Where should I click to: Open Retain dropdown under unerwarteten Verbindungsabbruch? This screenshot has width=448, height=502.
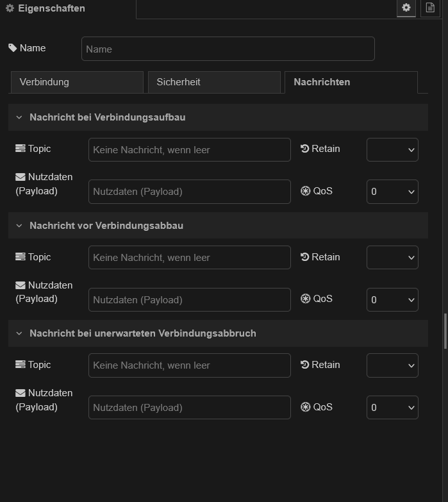pos(392,365)
